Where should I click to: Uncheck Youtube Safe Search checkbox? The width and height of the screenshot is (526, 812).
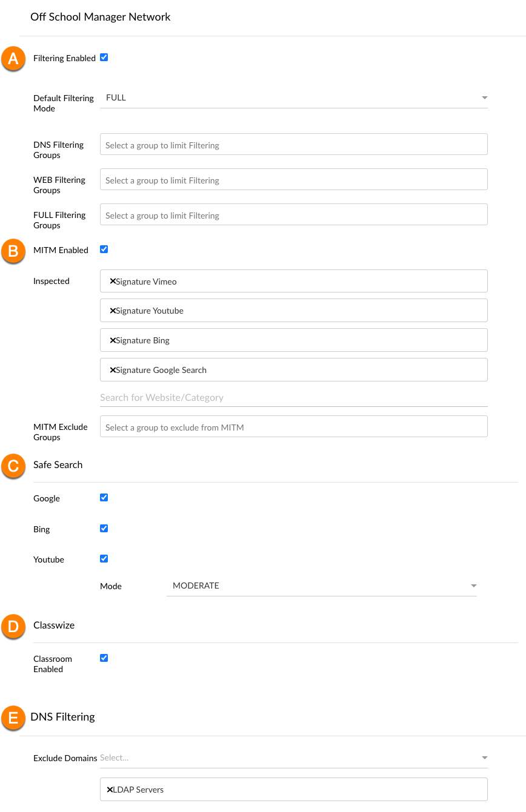[104, 558]
